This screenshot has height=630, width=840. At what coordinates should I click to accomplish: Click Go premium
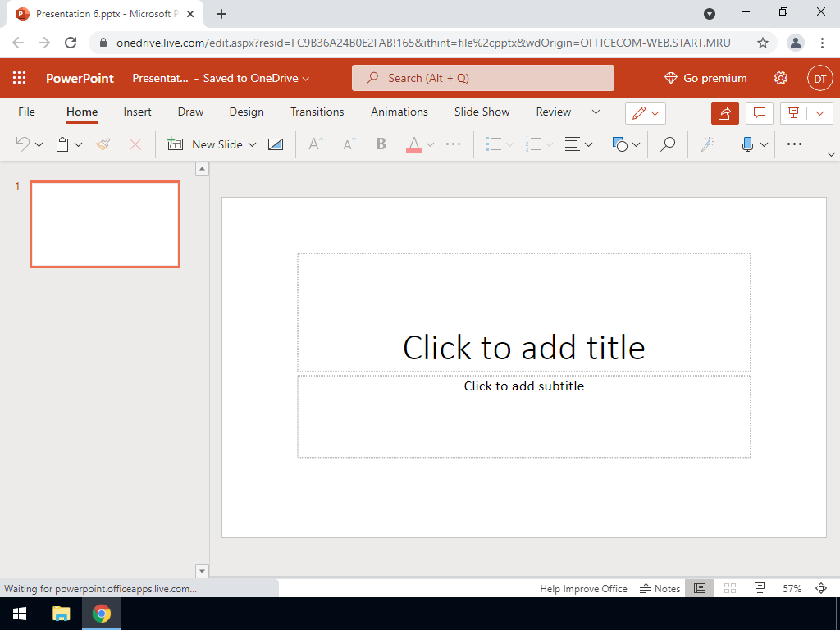[705, 78]
